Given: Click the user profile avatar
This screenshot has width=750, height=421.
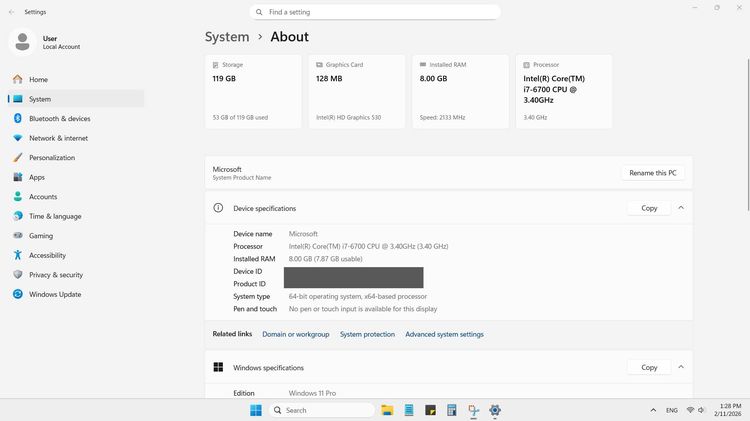Looking at the screenshot, I should click(22, 42).
